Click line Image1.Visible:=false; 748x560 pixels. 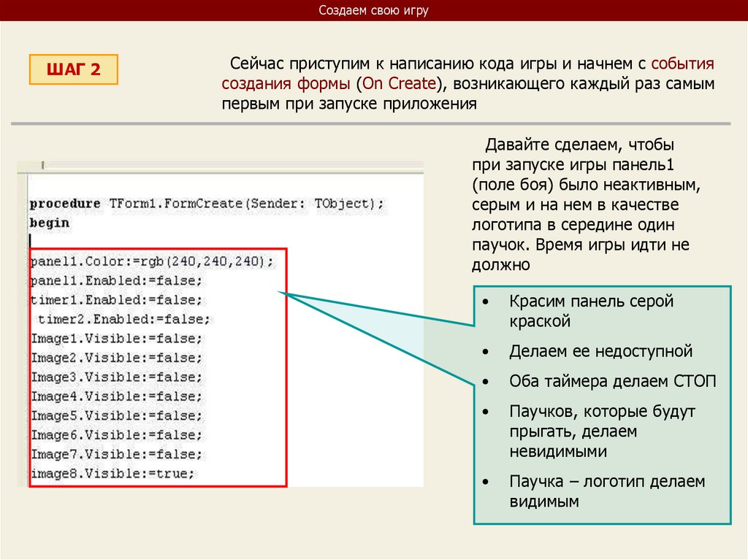pyautogui.click(x=116, y=339)
